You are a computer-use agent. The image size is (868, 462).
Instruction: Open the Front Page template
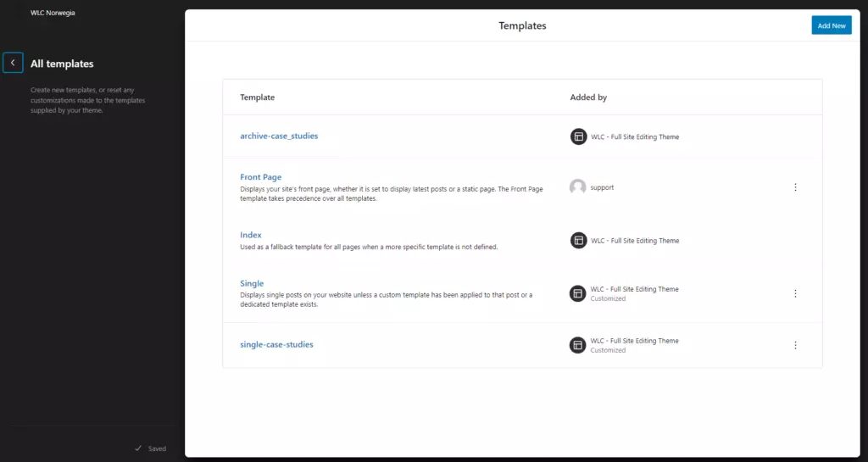click(x=261, y=177)
